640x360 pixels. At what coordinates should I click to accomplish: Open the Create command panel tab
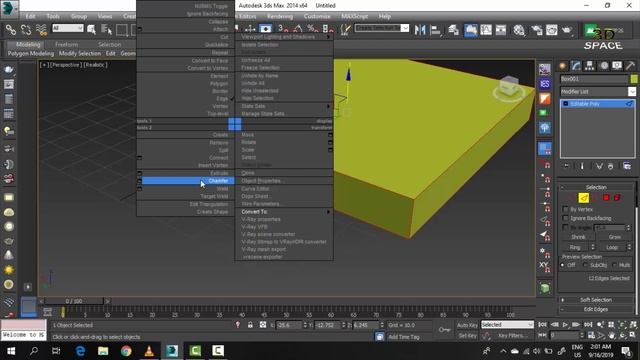click(x=563, y=66)
